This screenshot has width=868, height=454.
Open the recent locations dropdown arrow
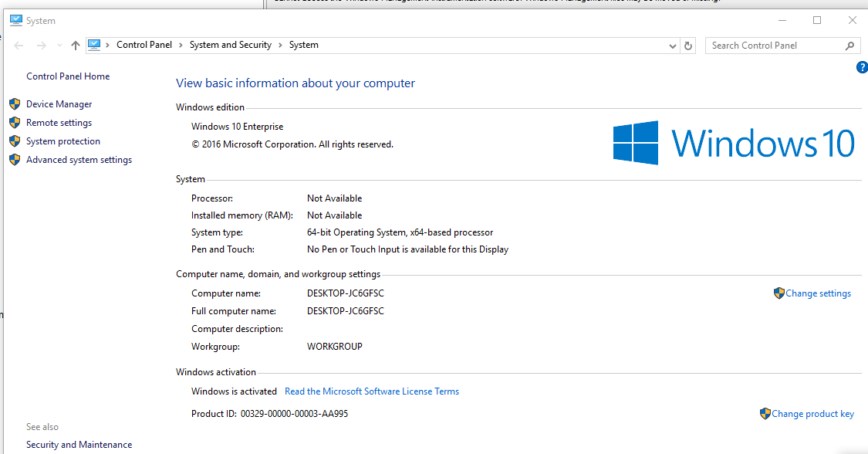(x=59, y=46)
